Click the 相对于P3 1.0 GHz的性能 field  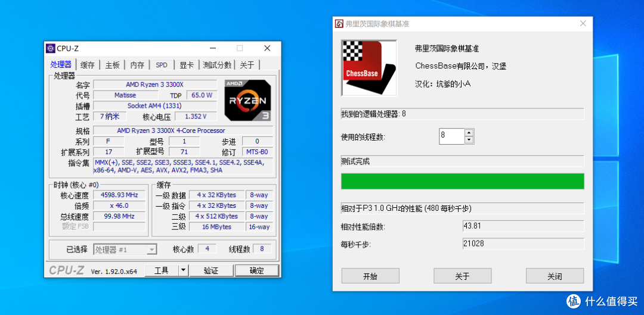(463, 209)
